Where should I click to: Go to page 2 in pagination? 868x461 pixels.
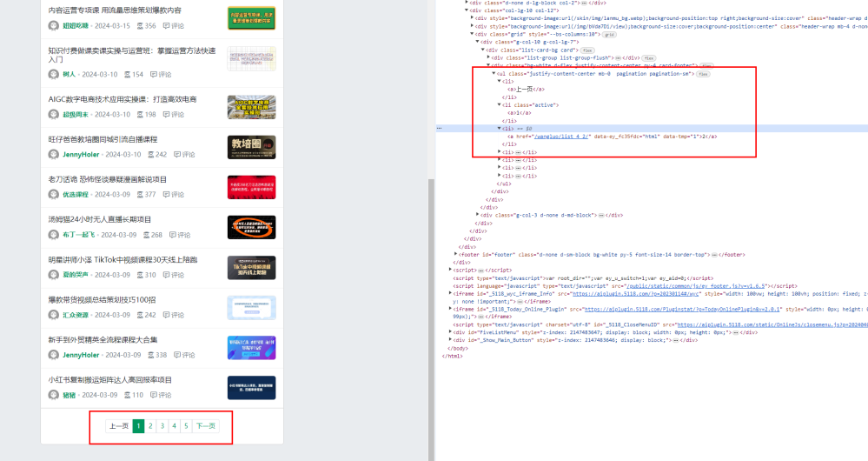pyautogui.click(x=150, y=426)
